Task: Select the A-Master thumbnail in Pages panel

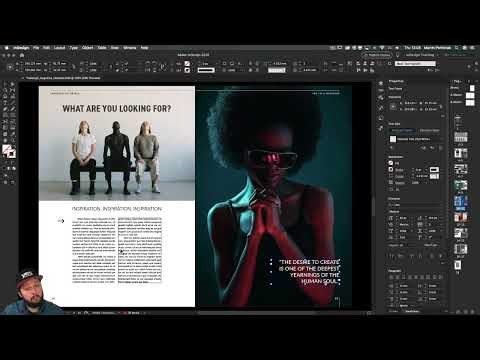Action: (x=470, y=96)
